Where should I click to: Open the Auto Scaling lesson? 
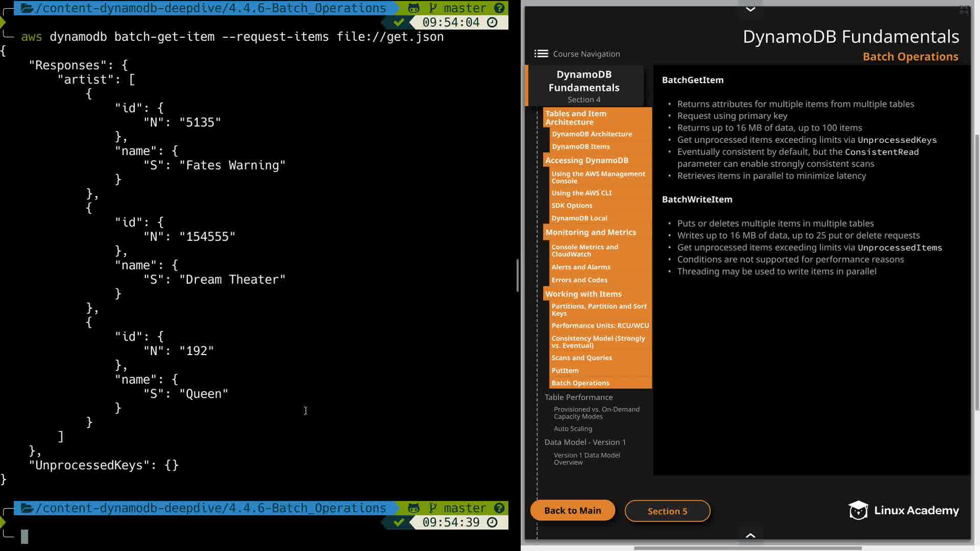coord(573,429)
